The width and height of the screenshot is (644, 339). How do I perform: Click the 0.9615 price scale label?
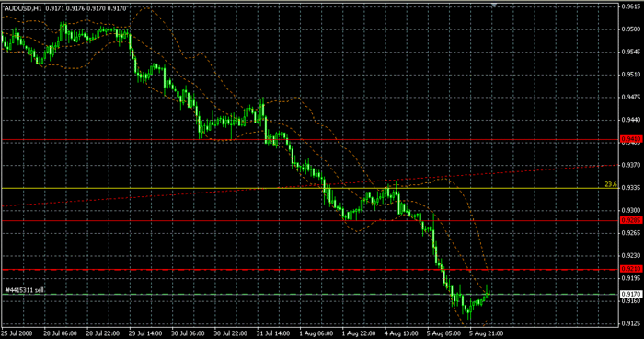pos(631,6)
